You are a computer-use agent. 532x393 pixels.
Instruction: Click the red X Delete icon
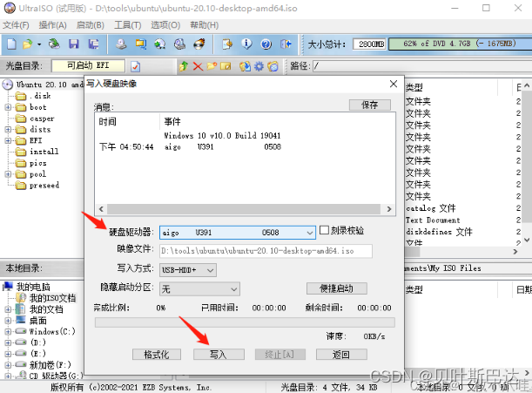(198, 66)
